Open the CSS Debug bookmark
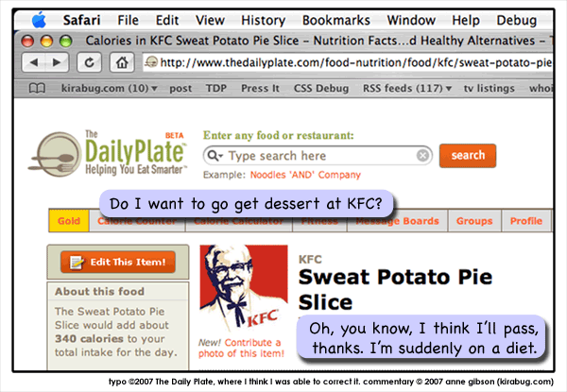Screen dimensions: 567x392 (x=321, y=88)
